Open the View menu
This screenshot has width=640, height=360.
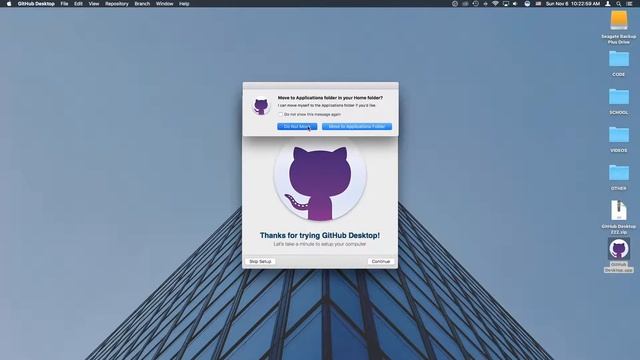(x=94, y=4)
